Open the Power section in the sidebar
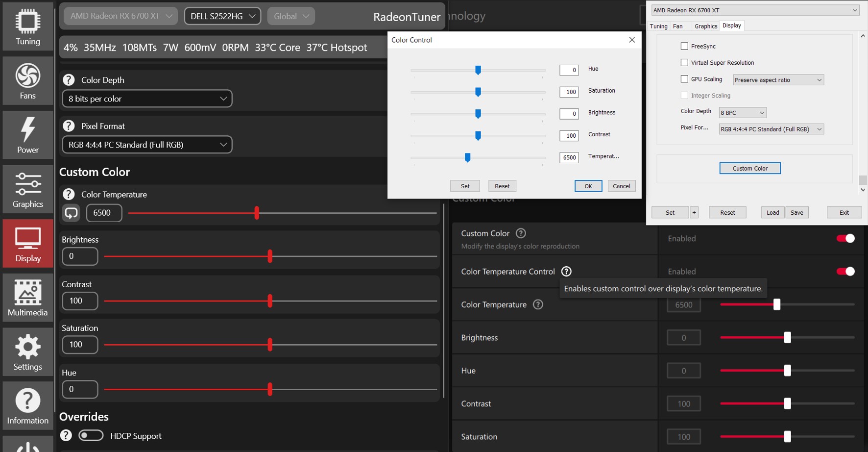 pyautogui.click(x=28, y=135)
